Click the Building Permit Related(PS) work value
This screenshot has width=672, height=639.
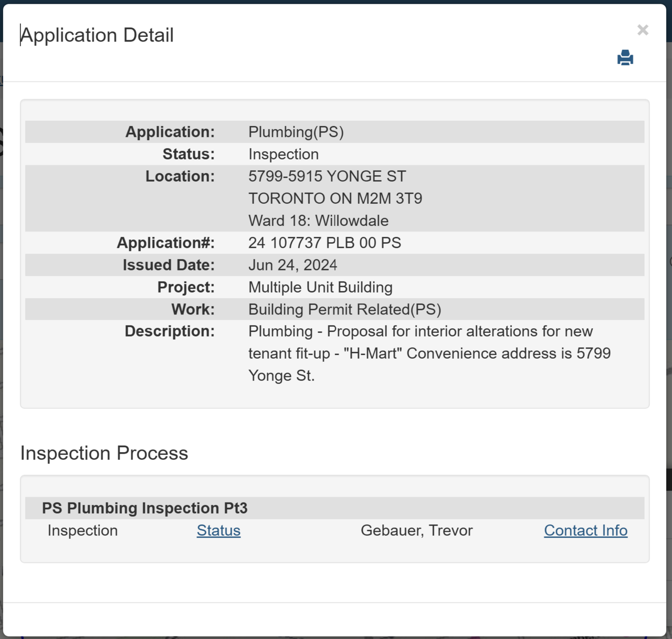click(x=344, y=309)
